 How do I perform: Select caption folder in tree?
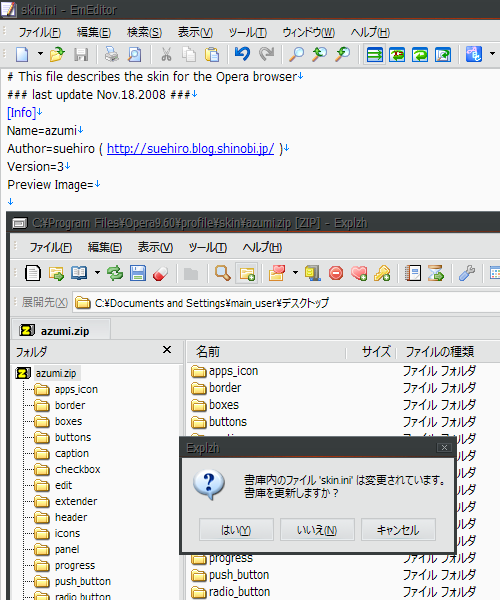click(x=72, y=453)
